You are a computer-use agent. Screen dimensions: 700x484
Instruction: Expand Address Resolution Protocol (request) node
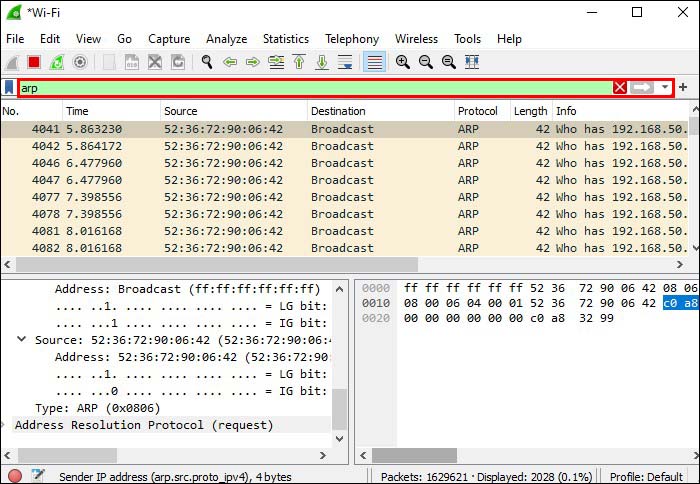point(4,425)
